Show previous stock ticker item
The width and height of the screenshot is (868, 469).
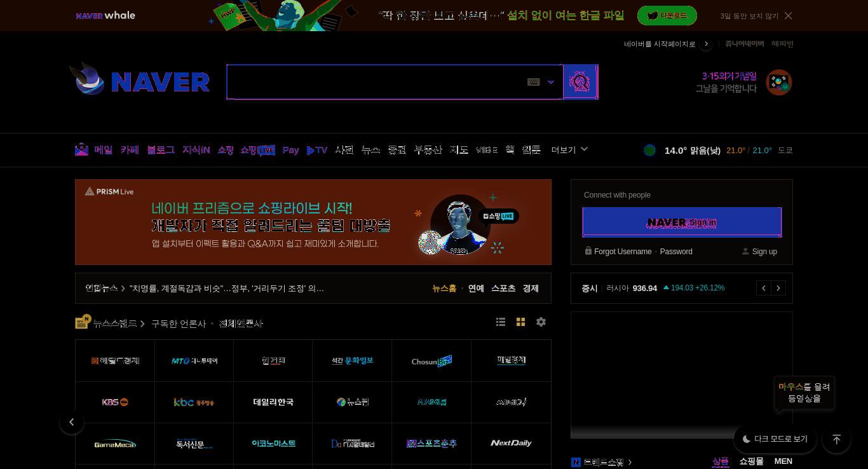[x=764, y=289]
